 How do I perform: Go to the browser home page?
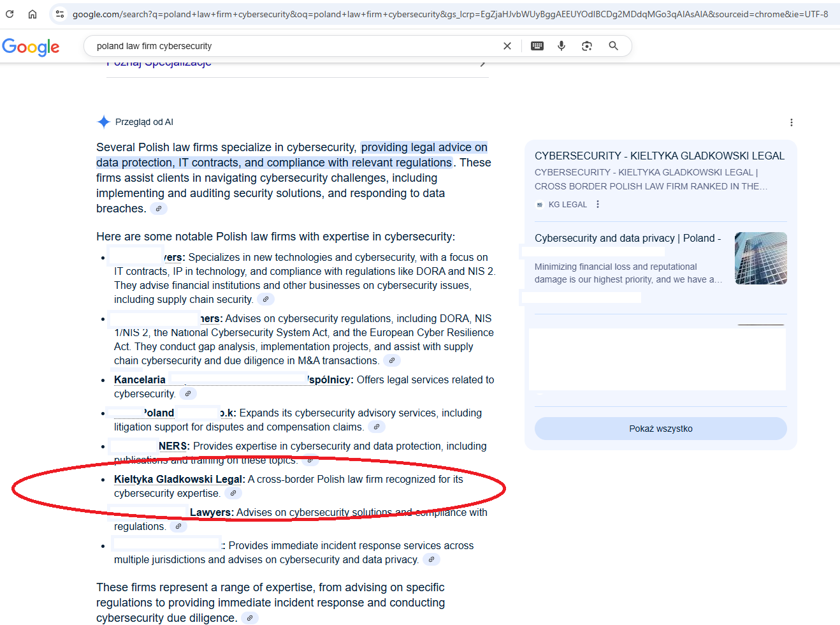click(x=33, y=13)
